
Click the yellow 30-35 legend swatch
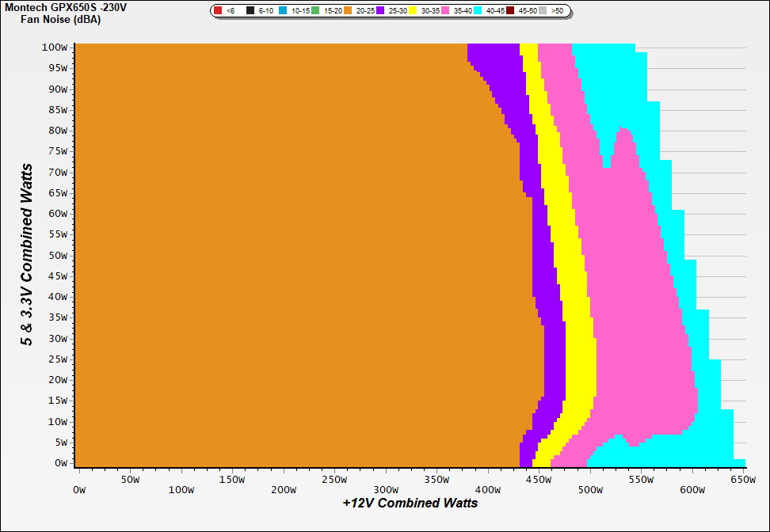(414, 11)
